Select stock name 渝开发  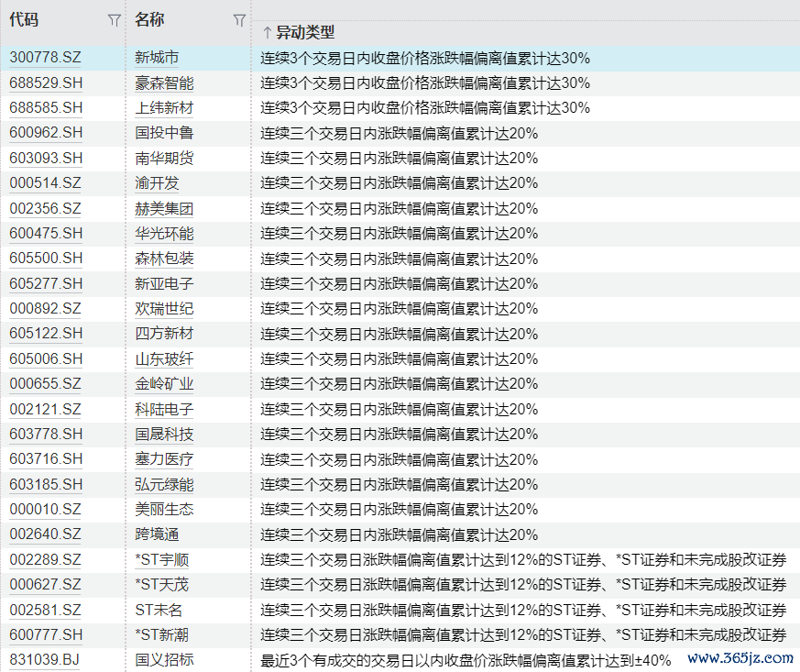click(157, 182)
